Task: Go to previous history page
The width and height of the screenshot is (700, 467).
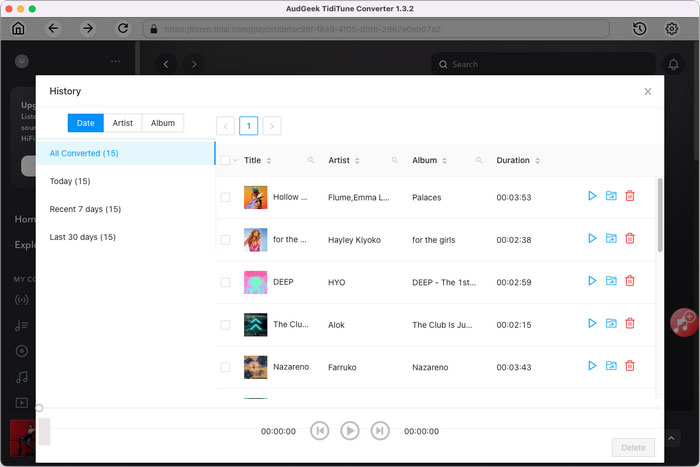Action: pos(225,126)
